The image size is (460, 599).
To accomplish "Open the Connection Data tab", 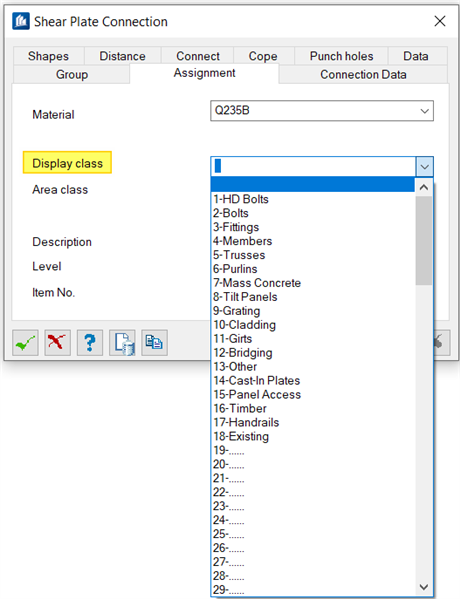I will (363, 74).
